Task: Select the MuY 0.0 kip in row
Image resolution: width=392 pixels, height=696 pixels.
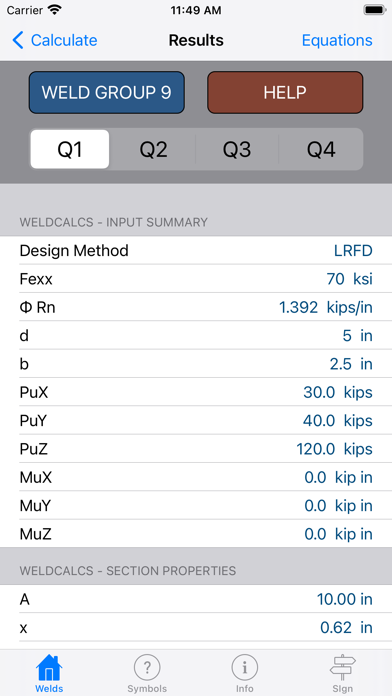Action: click(196, 506)
